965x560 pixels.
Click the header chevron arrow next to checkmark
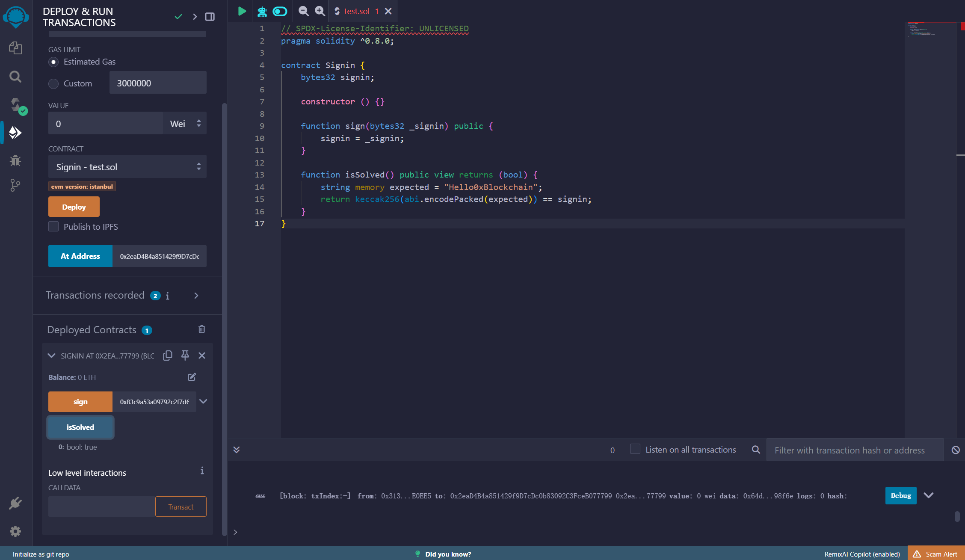click(195, 17)
